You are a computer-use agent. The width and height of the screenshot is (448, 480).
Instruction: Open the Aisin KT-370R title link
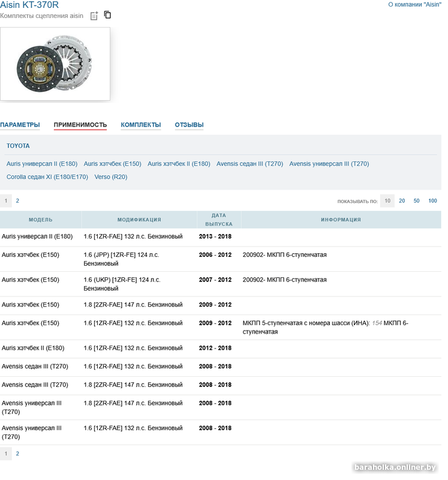tap(29, 5)
